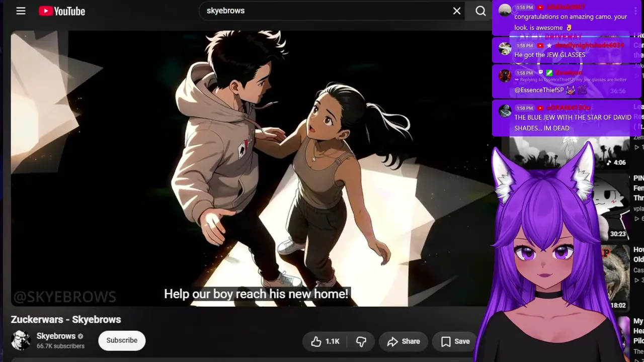Open the Skyebrows channel name link
644x362 pixels.
(x=56, y=336)
